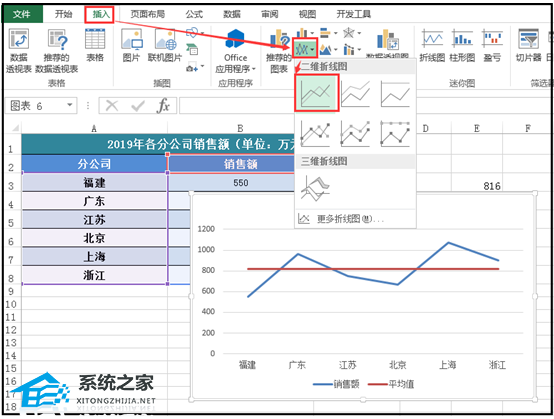Viewport: 554px width, 419px height.
Task: Insert a Column sparkline (柱形图)
Action: [462, 45]
